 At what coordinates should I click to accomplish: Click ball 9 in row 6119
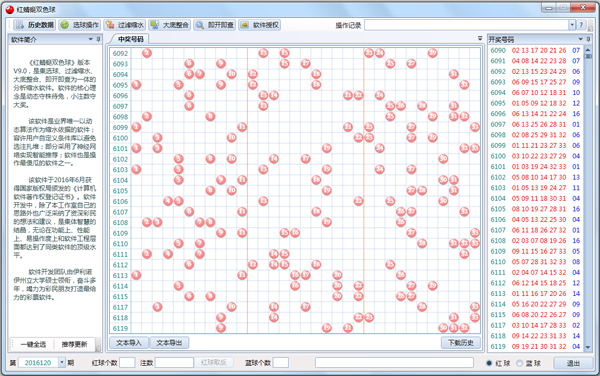tap(221, 328)
